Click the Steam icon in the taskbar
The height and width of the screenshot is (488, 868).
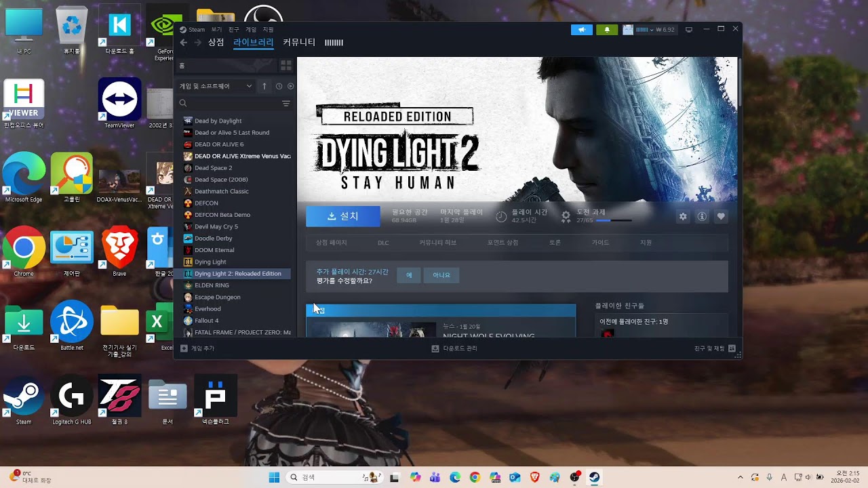point(594,477)
